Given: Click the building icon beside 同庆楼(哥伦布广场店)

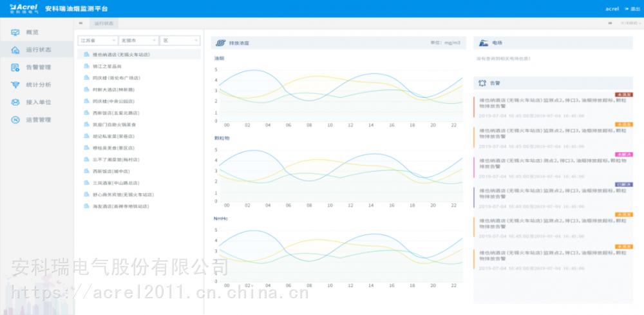Looking at the screenshot, I should point(86,77).
